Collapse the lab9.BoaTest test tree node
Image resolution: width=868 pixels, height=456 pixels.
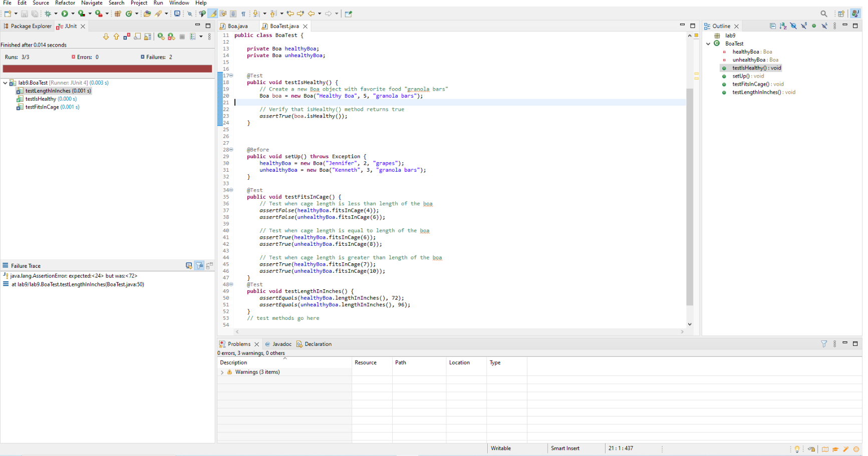point(5,83)
